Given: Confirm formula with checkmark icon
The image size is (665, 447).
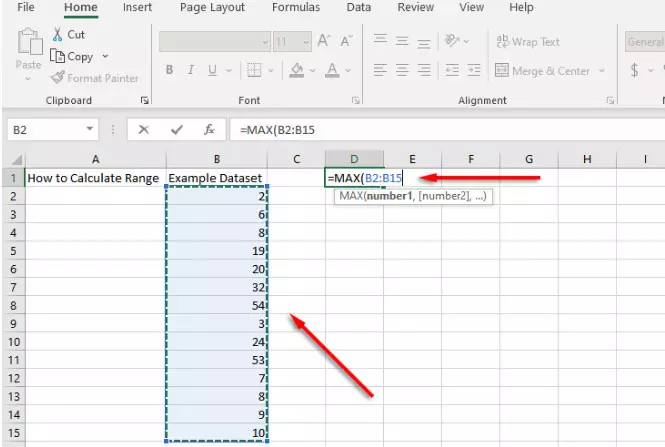Looking at the screenshot, I should point(177,129).
